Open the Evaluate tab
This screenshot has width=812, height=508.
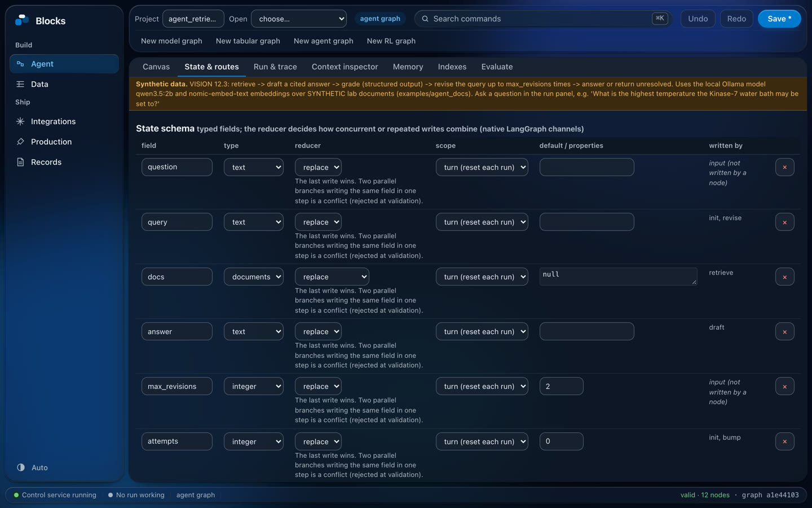pos(497,67)
